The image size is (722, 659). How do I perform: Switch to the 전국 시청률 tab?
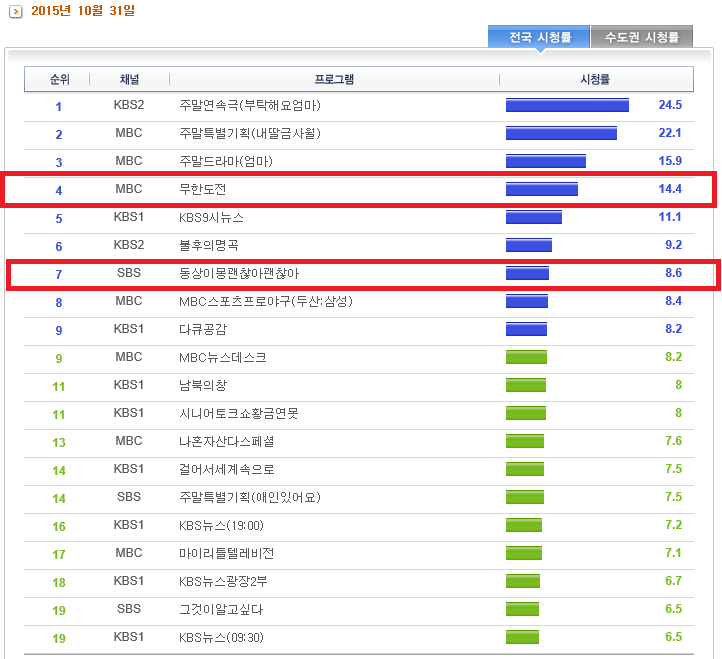(x=539, y=37)
